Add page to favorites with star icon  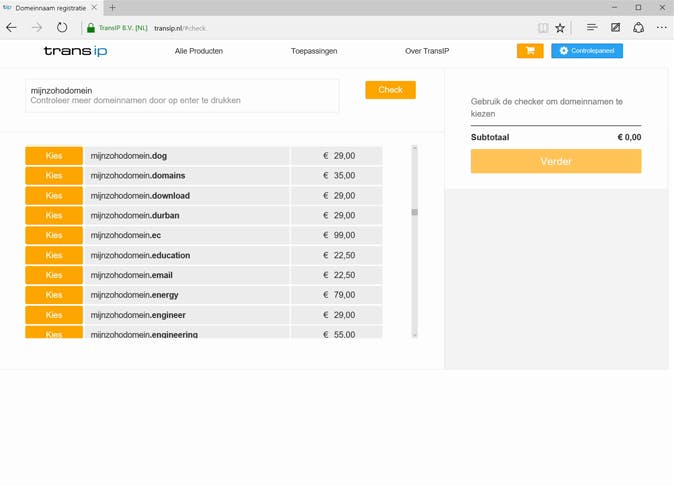pyautogui.click(x=560, y=28)
